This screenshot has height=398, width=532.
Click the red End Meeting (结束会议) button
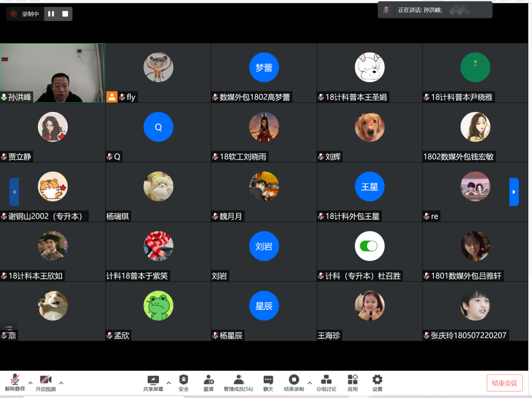(x=504, y=383)
